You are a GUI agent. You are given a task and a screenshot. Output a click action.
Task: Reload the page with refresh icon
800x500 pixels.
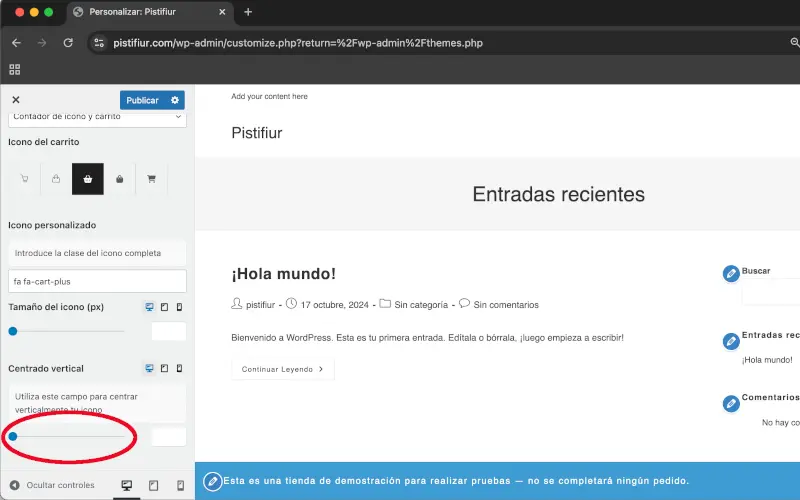68,43
